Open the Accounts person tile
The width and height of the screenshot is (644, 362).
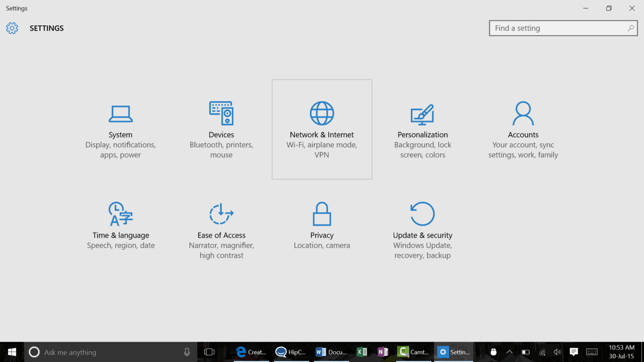pos(523,130)
